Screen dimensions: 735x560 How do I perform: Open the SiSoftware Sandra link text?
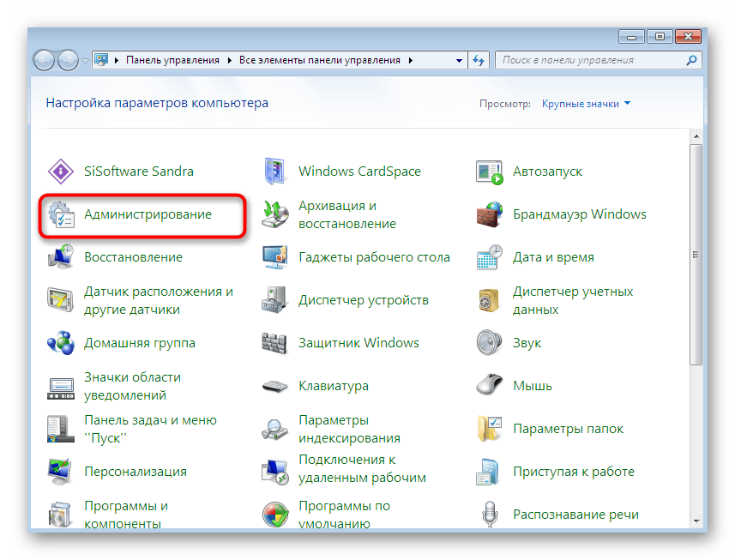(139, 172)
